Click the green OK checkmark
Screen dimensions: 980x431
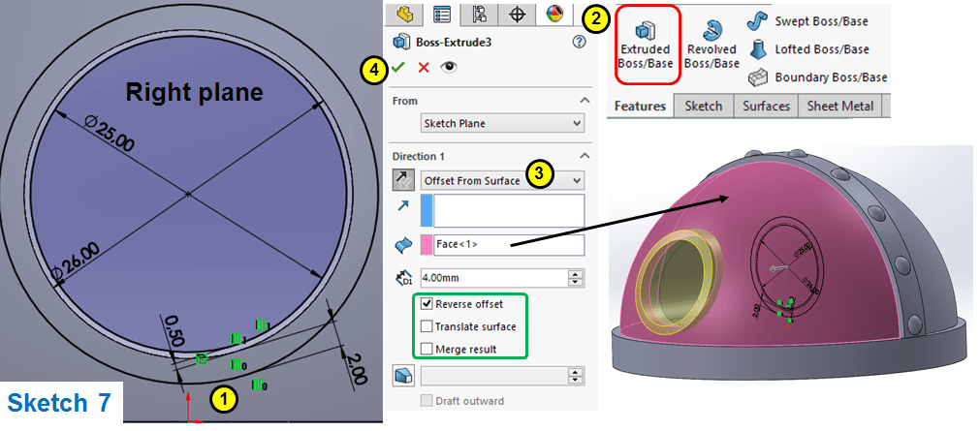[x=399, y=68]
